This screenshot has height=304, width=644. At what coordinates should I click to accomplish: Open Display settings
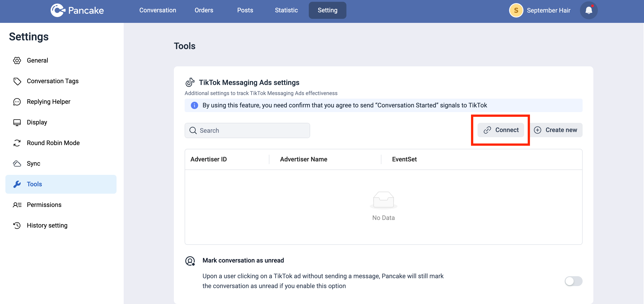pyautogui.click(x=61, y=122)
